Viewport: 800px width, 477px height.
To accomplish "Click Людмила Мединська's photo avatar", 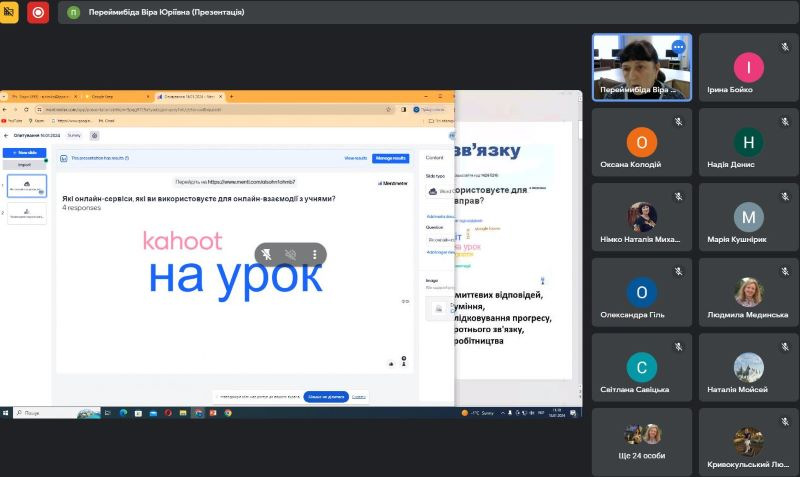I will coord(748,292).
